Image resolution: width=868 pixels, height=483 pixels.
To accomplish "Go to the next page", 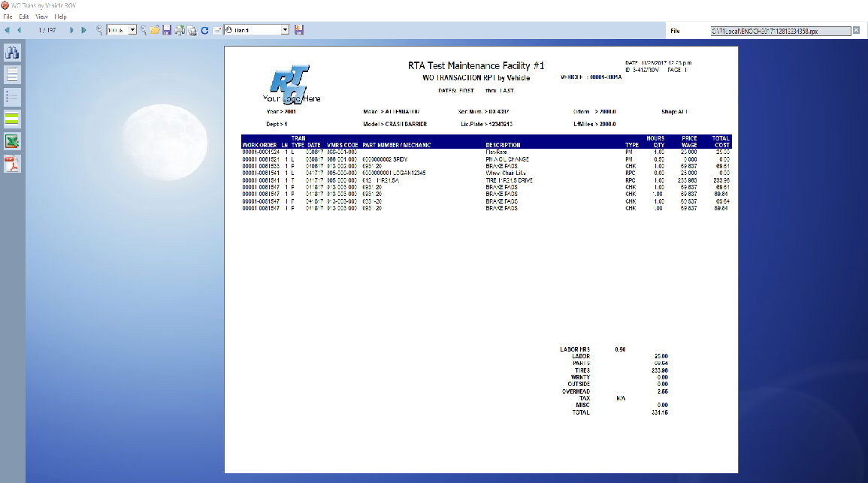I will click(x=72, y=30).
